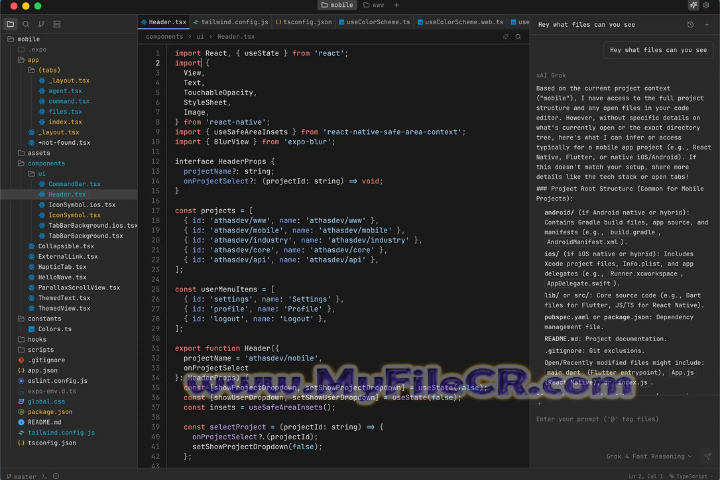The width and height of the screenshot is (720, 480).
Task: Switch to the useColorScheme.web.ts tab
Action: point(460,22)
